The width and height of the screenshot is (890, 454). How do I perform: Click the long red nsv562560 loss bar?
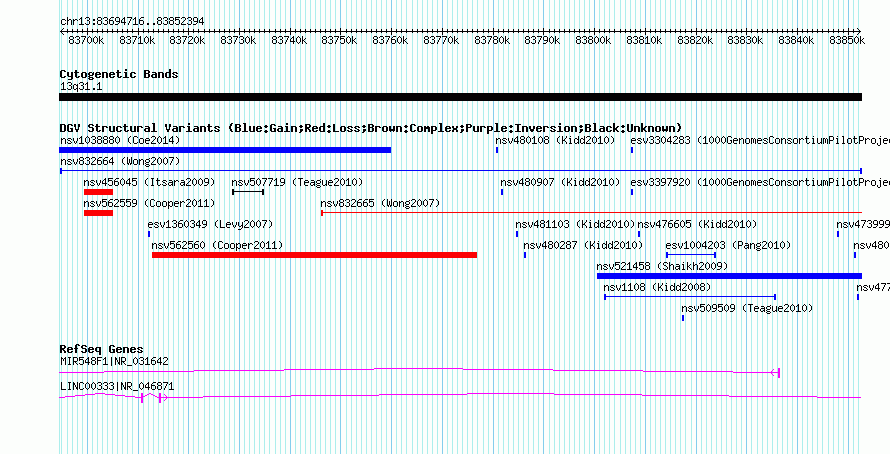pyautogui.click(x=314, y=255)
